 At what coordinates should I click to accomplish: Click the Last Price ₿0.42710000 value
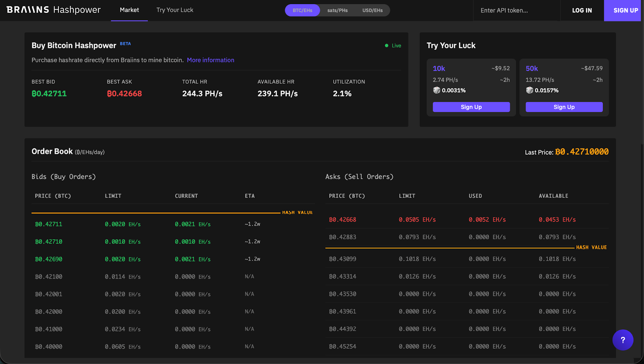[x=582, y=152]
